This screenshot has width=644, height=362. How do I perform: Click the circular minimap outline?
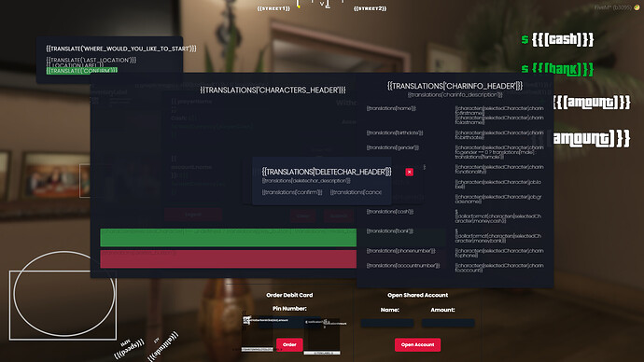64,294
